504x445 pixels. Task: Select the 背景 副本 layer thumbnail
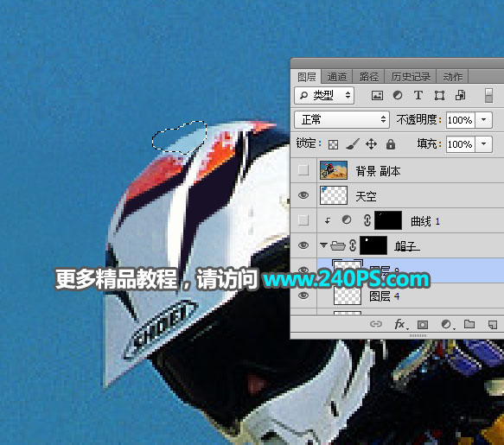click(x=334, y=170)
